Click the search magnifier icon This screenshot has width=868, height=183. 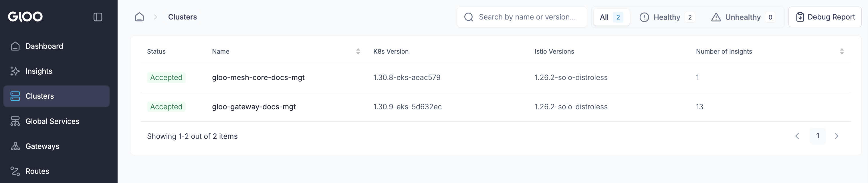pos(469,17)
